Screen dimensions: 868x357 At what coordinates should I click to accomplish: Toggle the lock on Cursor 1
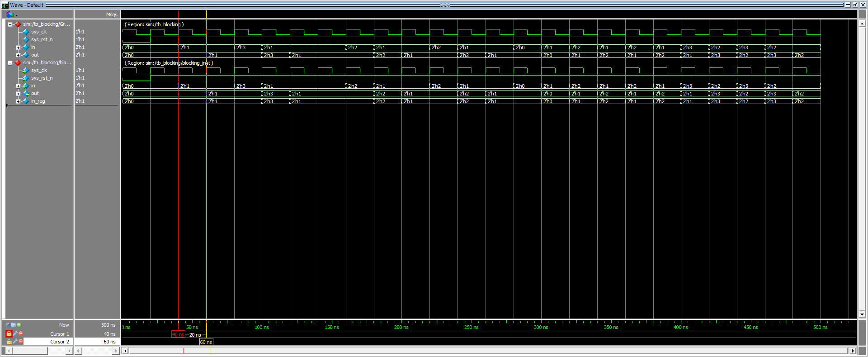(x=9, y=334)
